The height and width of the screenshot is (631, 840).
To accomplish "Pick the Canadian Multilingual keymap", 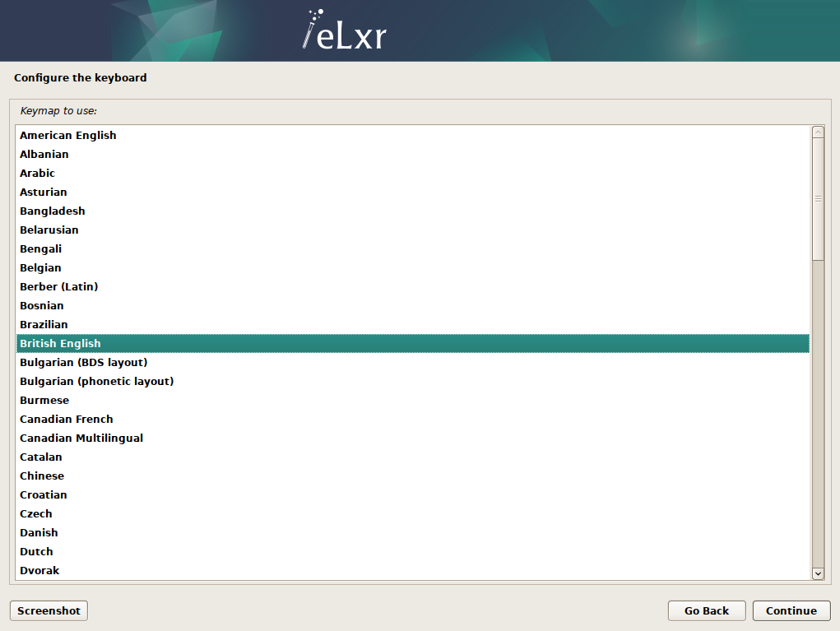I will point(79,438).
